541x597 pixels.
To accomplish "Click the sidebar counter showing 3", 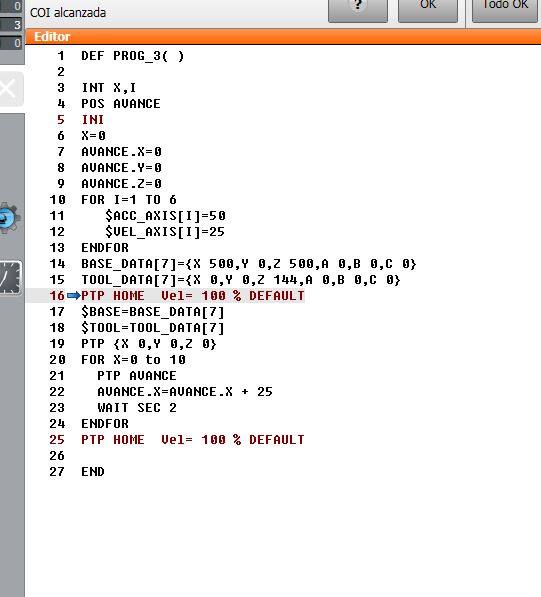I will pos(11,25).
